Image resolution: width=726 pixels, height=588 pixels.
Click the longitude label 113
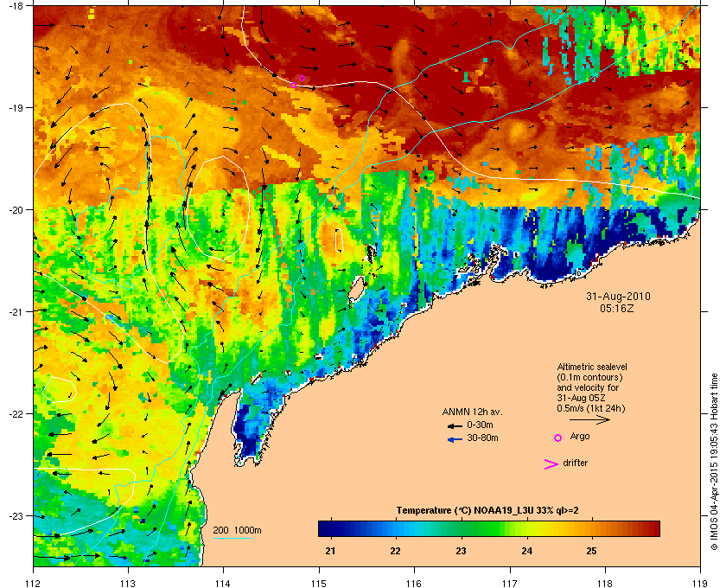point(128,583)
